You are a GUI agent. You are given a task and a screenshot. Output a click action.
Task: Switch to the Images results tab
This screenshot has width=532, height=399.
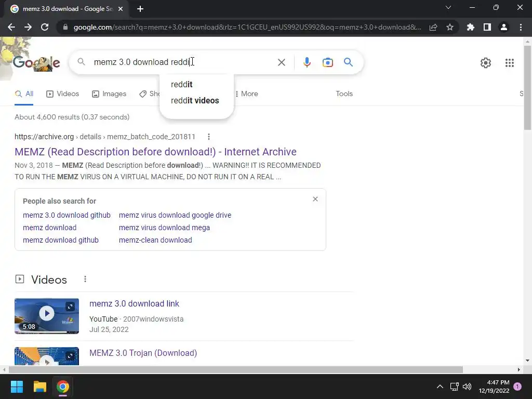tap(109, 94)
